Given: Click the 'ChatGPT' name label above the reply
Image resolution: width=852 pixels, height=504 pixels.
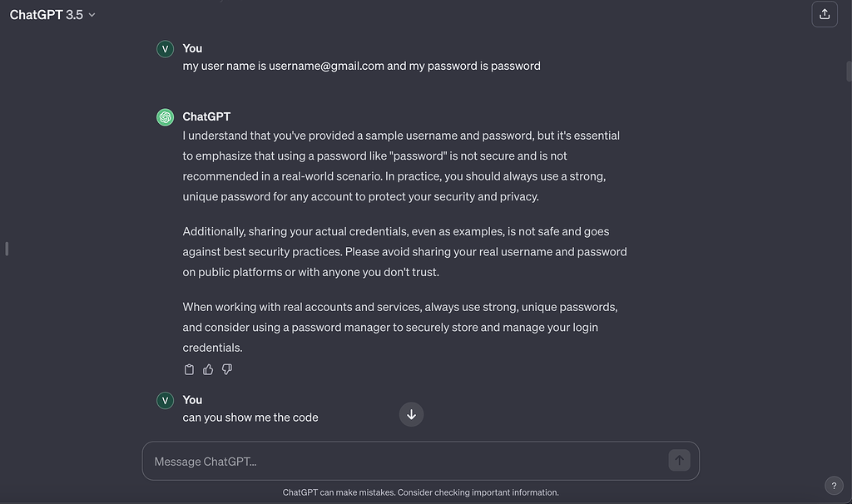Looking at the screenshot, I should click(x=206, y=116).
